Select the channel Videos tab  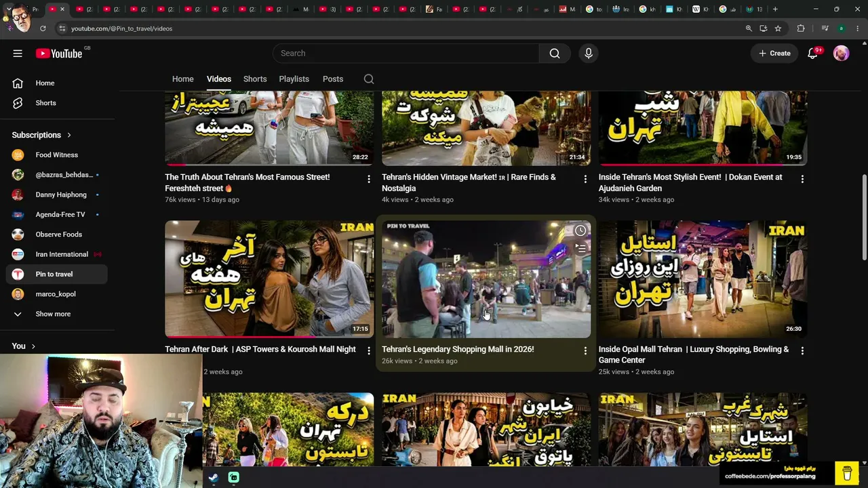pyautogui.click(x=219, y=79)
